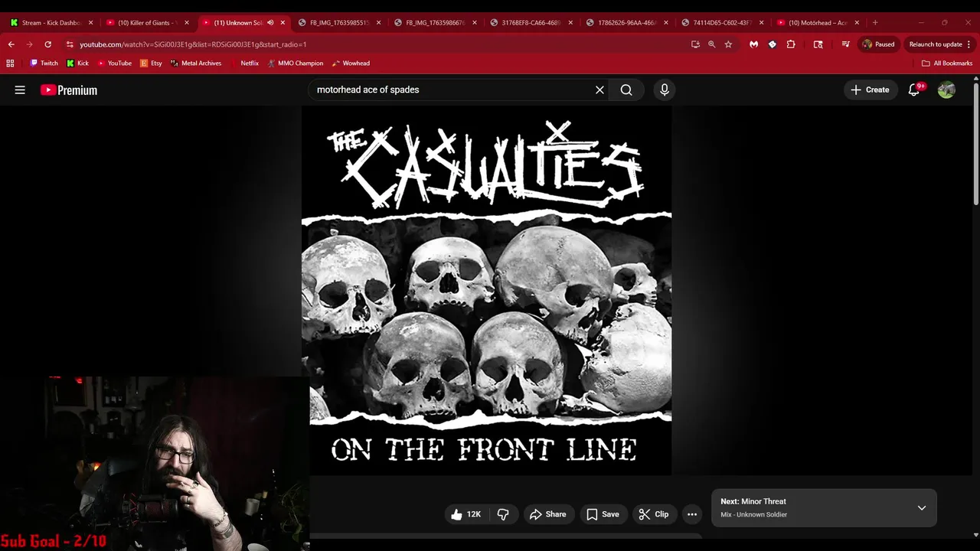Click the YouTube Premium logo
980x551 pixels.
tap(69, 90)
